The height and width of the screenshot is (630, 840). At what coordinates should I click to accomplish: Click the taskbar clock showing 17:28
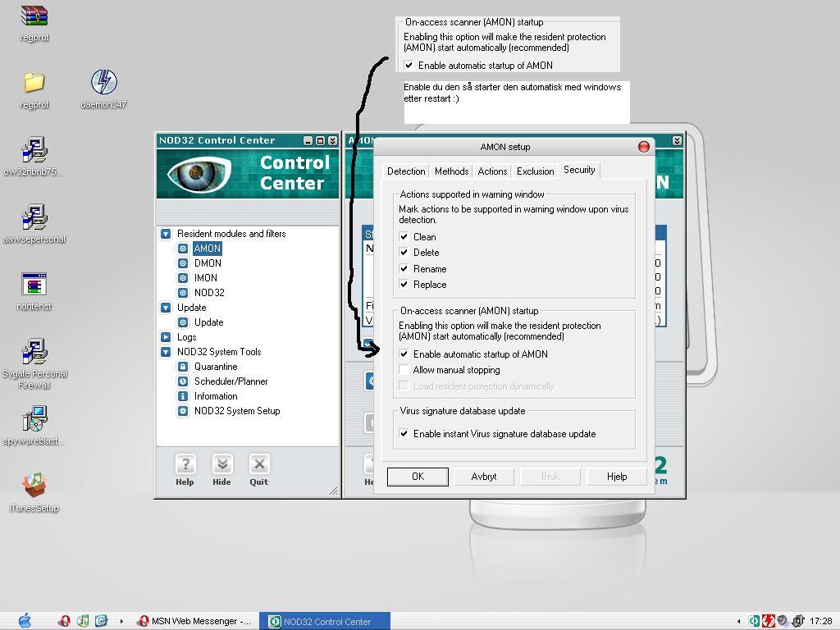click(x=820, y=622)
